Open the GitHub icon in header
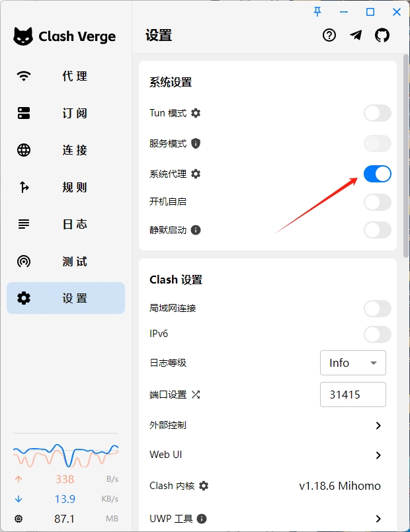This screenshot has width=410, height=532. [x=382, y=35]
